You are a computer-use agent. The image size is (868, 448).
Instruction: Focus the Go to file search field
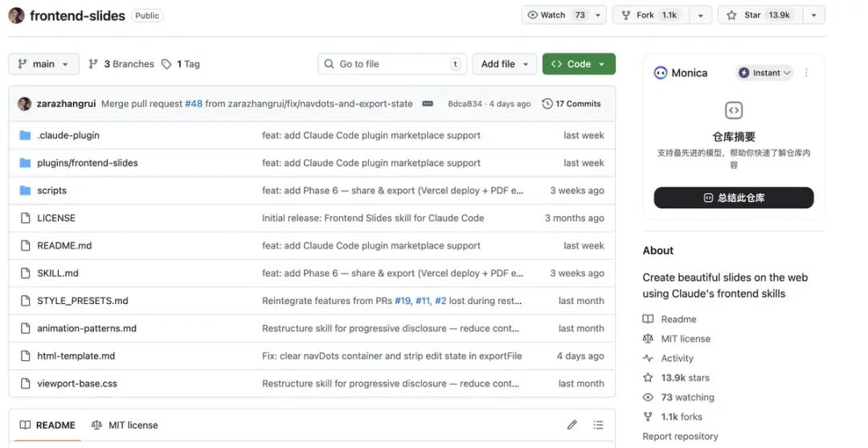click(x=392, y=64)
